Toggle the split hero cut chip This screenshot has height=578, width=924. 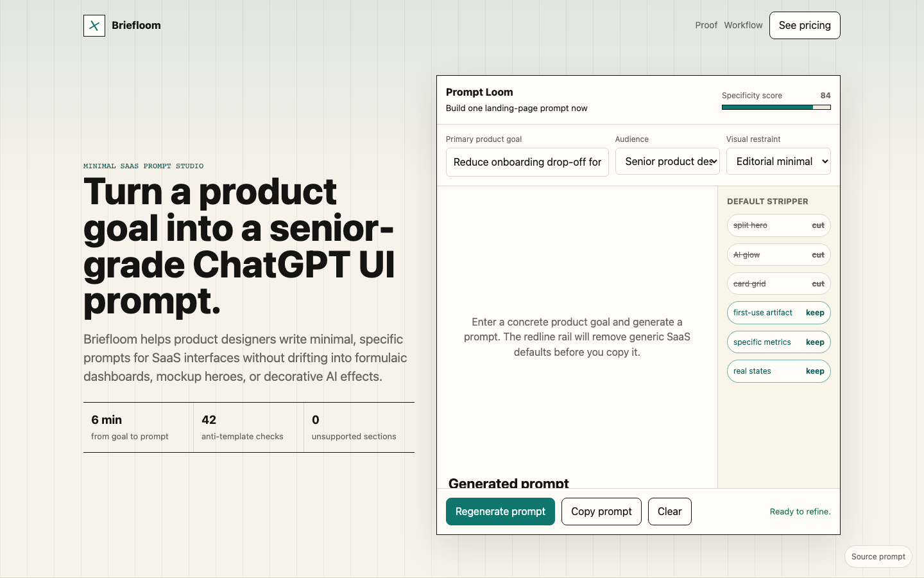pos(778,225)
